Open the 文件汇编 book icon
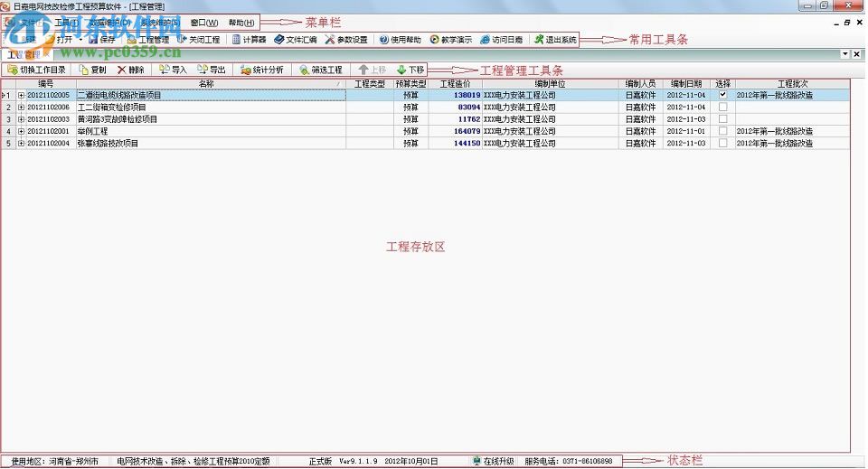Image resolution: width=868 pixels, height=469 pixels. [279, 40]
